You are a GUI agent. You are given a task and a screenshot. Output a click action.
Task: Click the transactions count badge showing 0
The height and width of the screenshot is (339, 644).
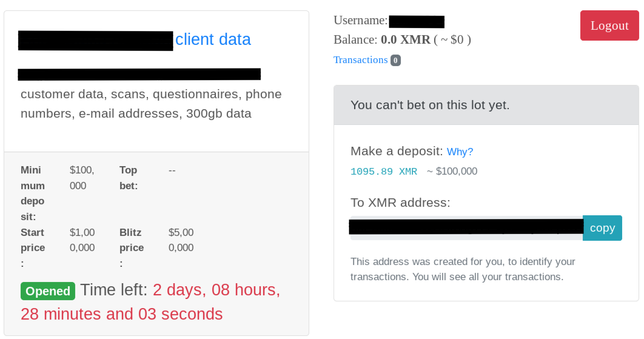395,60
